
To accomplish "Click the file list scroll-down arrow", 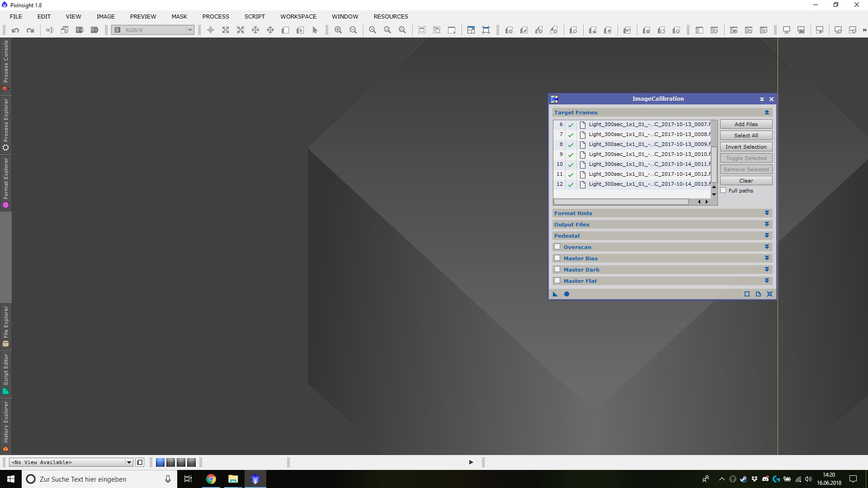I will (714, 194).
